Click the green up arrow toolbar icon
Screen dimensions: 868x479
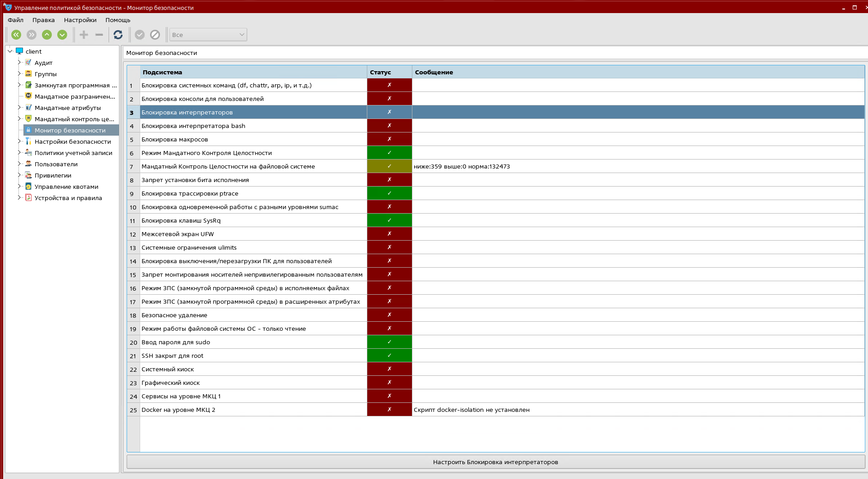tap(47, 35)
